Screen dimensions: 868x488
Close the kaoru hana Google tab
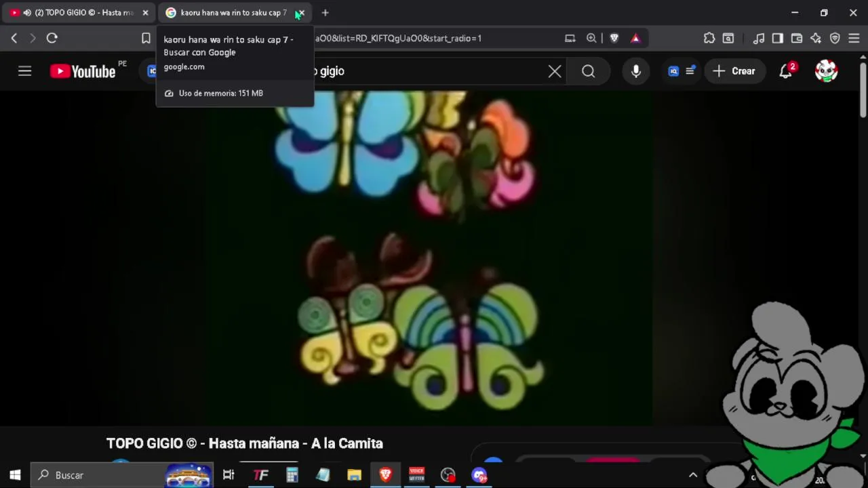pyautogui.click(x=301, y=13)
